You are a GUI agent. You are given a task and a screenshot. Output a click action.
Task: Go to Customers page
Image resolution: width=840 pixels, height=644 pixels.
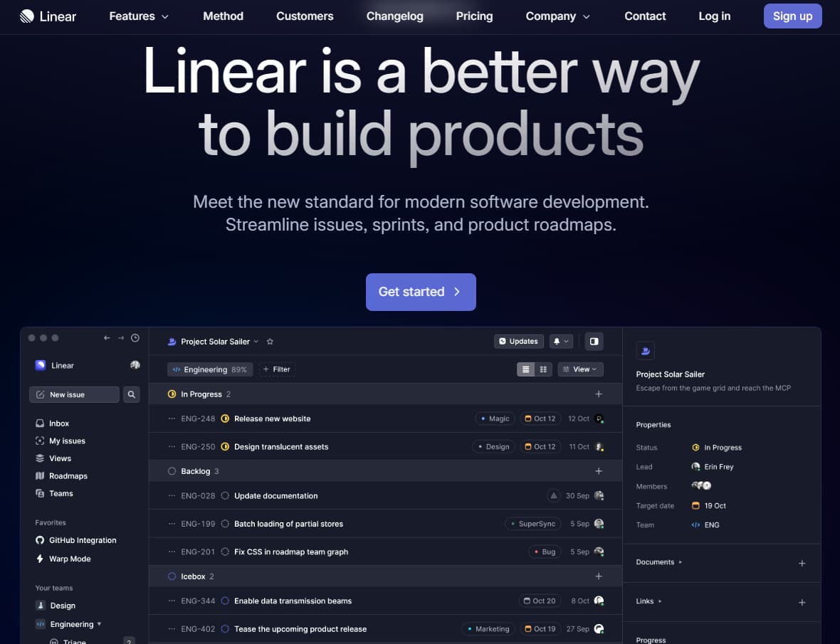[x=305, y=16]
